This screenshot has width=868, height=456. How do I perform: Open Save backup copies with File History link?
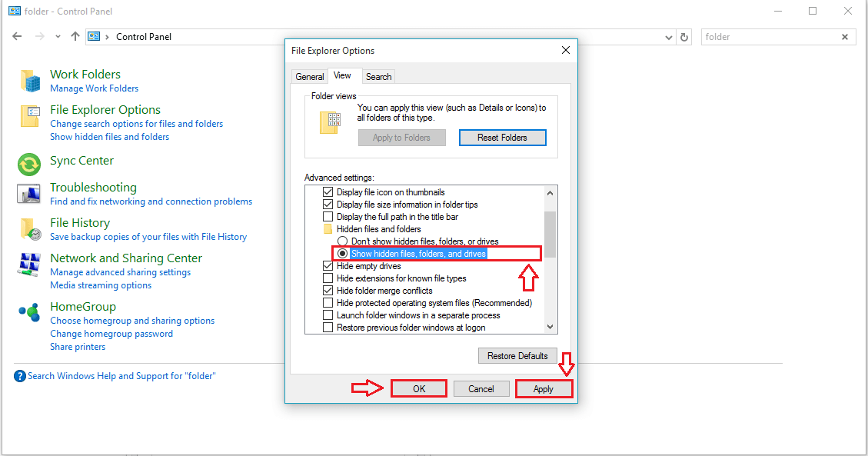(148, 237)
